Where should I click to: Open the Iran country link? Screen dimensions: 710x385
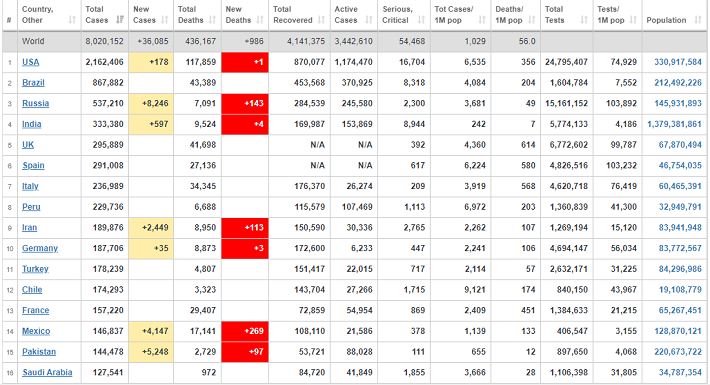29,227
